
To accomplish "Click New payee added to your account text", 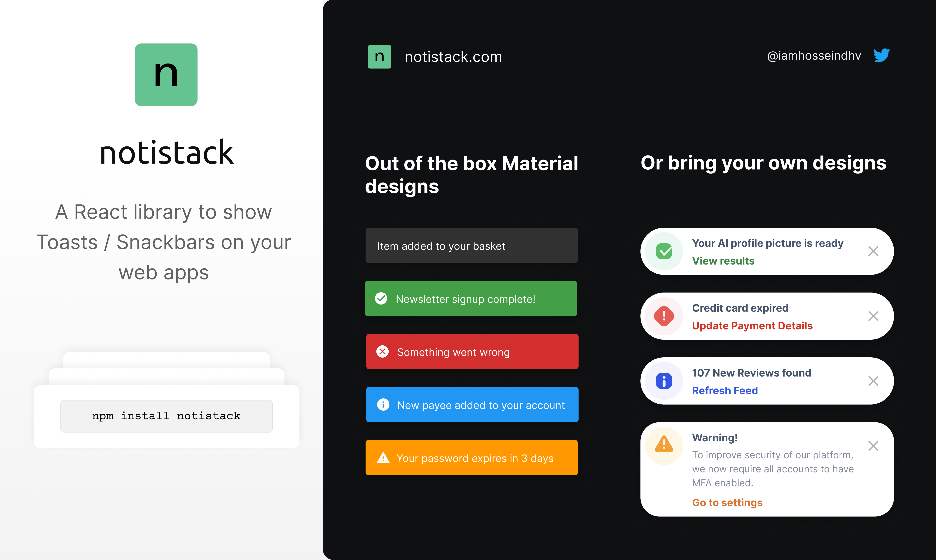I will point(481,405).
